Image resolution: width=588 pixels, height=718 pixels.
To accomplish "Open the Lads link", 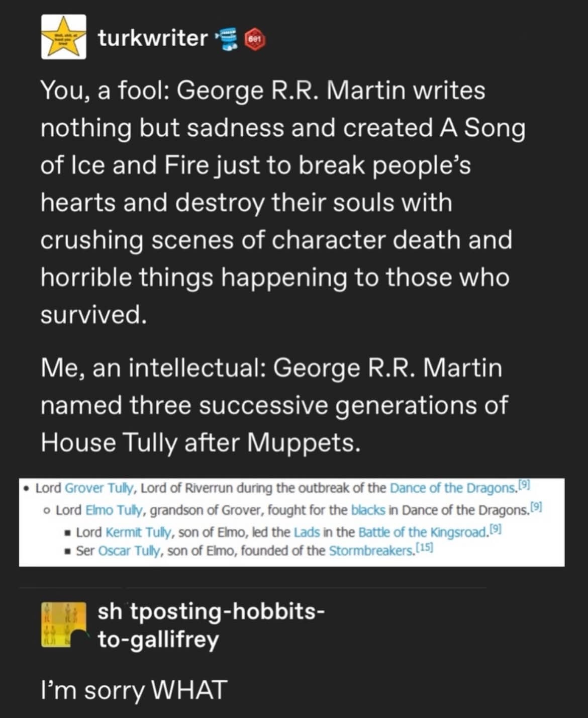I will (307, 532).
